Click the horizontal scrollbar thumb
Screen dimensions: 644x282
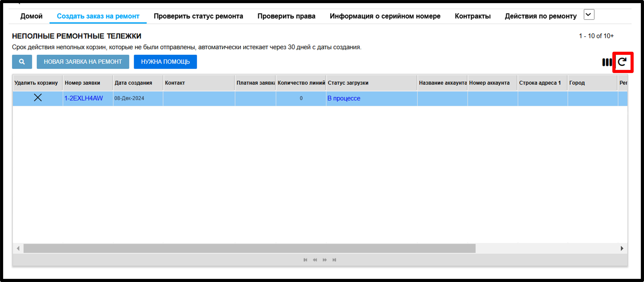(x=249, y=248)
